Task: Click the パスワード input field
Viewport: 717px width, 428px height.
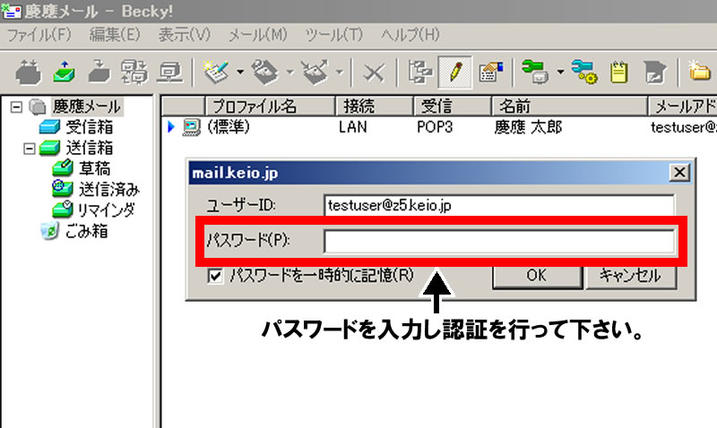Action: pos(500,241)
